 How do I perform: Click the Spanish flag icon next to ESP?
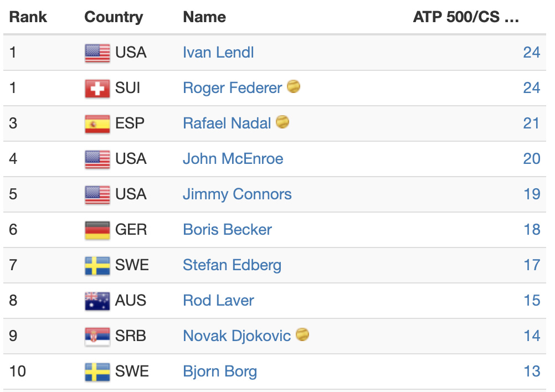pos(97,124)
